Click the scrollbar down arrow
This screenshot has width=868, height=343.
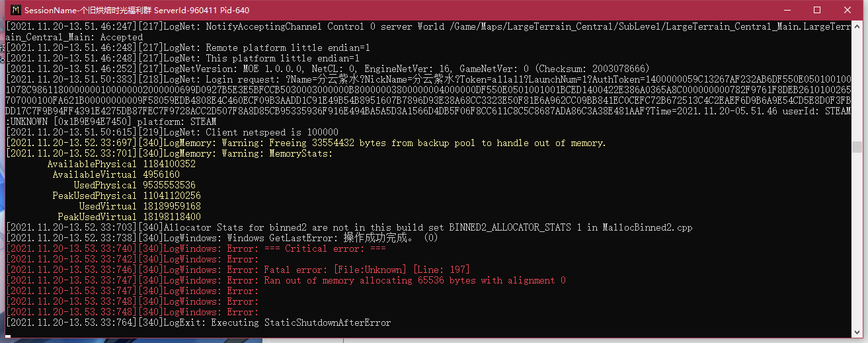tap(857, 330)
